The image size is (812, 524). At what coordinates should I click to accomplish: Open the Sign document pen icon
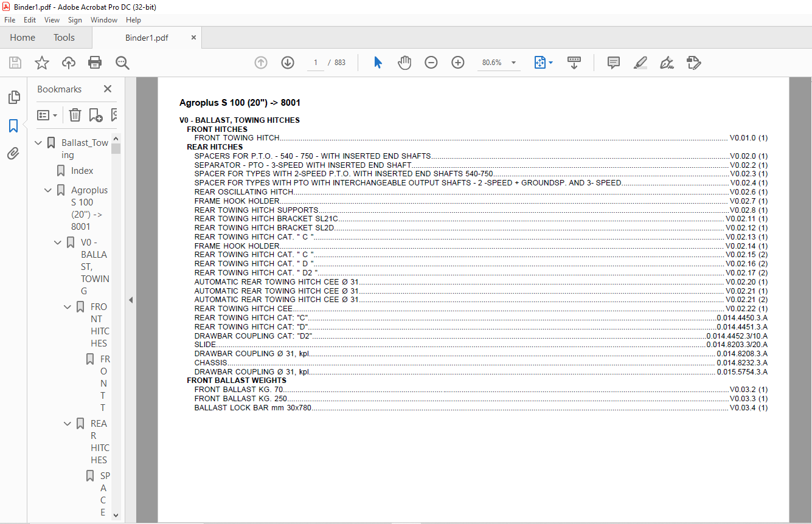point(667,63)
